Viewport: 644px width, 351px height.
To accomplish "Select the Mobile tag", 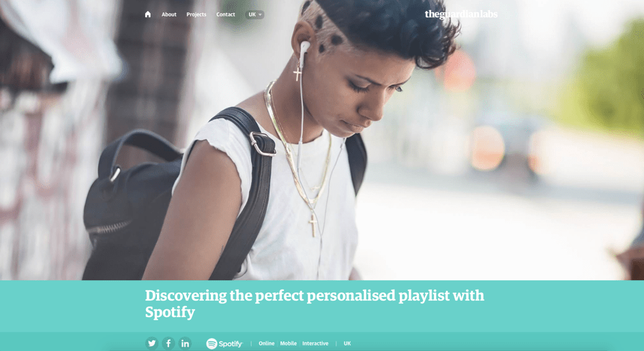I will coord(289,344).
